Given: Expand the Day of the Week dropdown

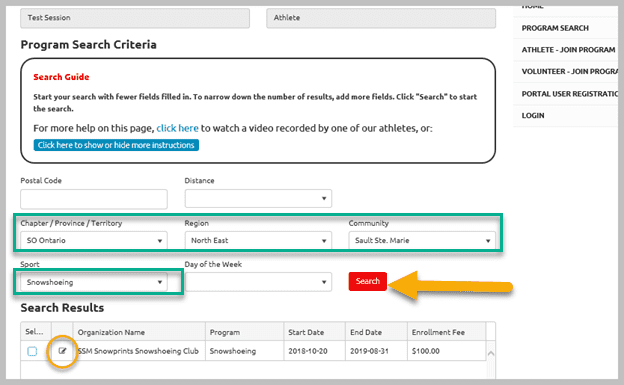Looking at the screenshot, I should click(258, 282).
